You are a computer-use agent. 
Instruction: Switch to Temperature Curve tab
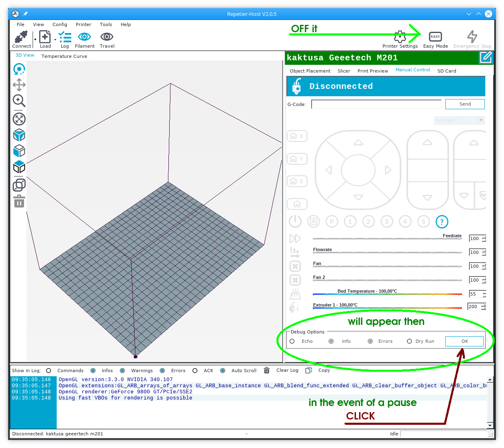[x=64, y=56]
